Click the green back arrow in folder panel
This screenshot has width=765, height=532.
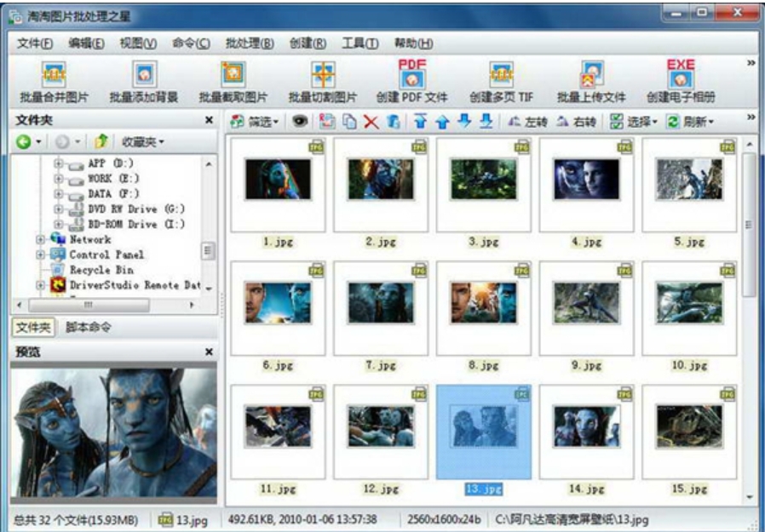23,142
